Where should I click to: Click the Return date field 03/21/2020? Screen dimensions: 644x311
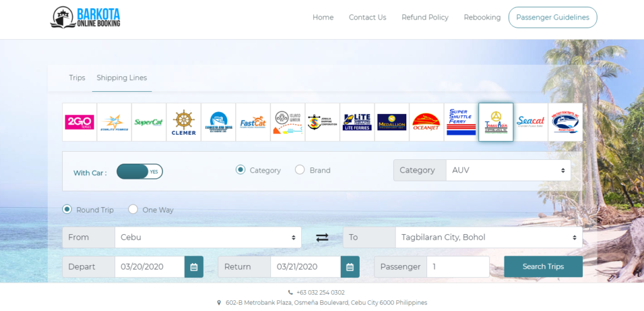point(306,267)
